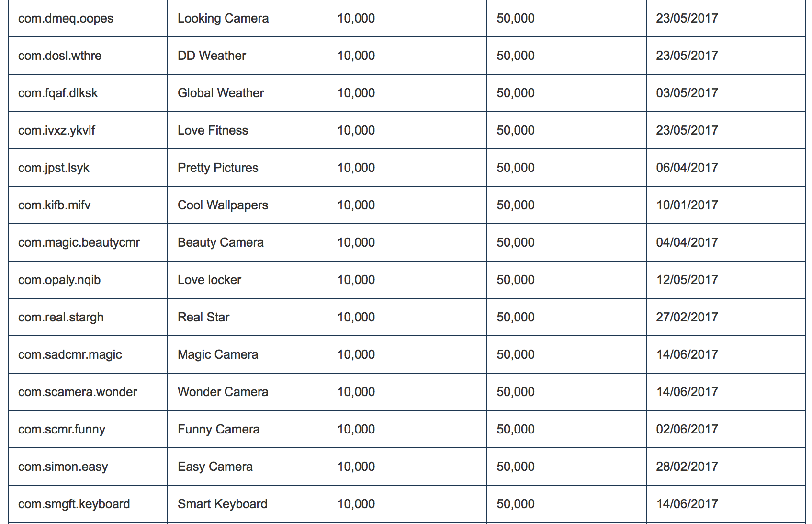The image size is (812, 524).
Task: Select the Funny Camera cell
Action: point(218,430)
